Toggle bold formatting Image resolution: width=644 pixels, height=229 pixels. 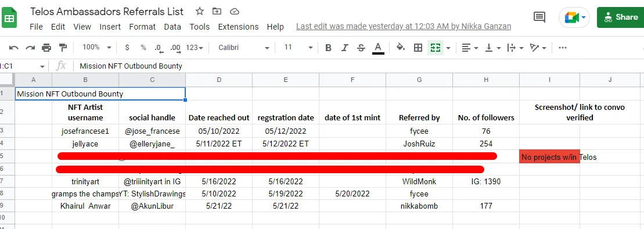coord(328,48)
